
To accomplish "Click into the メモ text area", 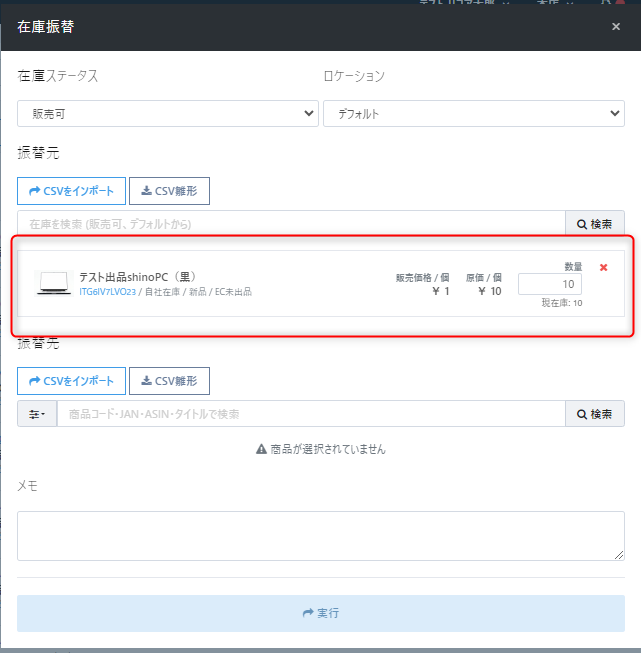I will tap(320, 536).
